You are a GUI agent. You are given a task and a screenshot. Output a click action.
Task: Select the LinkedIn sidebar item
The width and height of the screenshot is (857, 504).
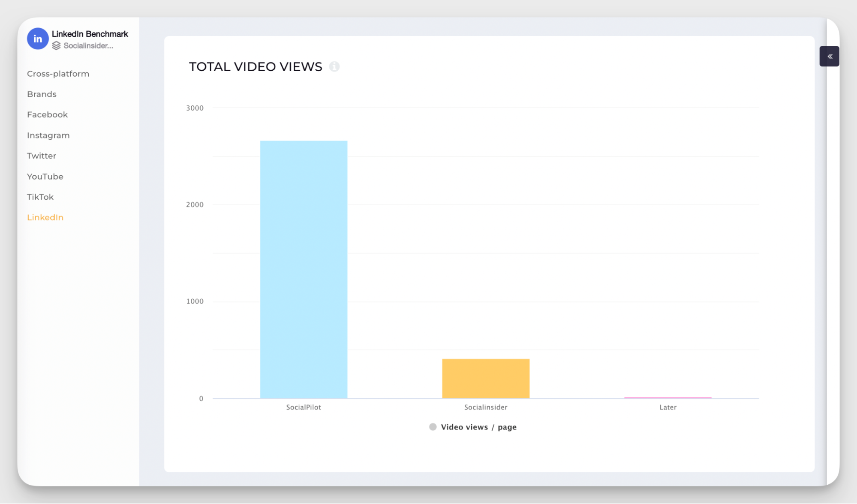45,218
